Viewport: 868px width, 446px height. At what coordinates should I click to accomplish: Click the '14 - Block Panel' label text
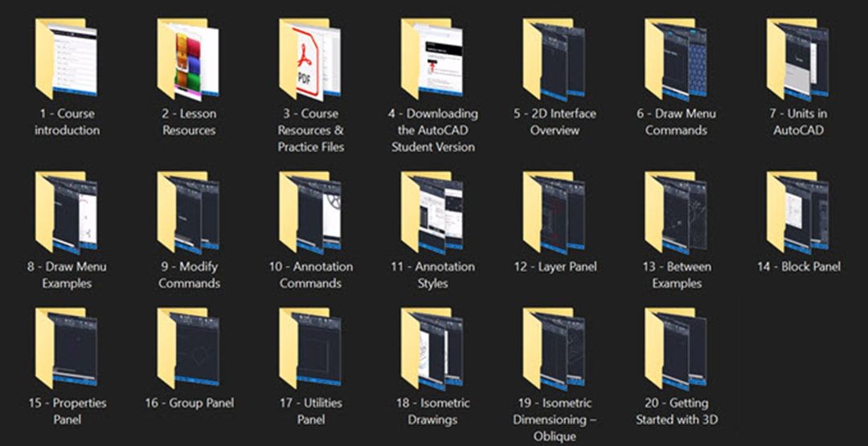tap(799, 267)
